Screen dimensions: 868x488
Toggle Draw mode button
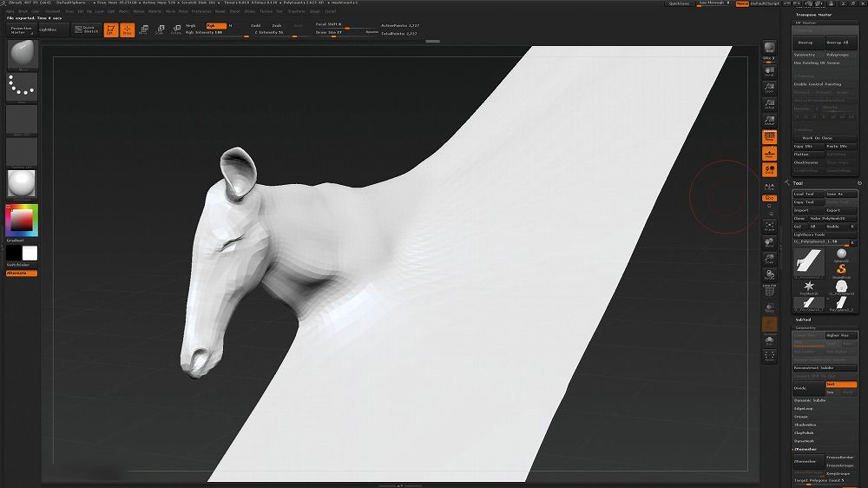[128, 30]
